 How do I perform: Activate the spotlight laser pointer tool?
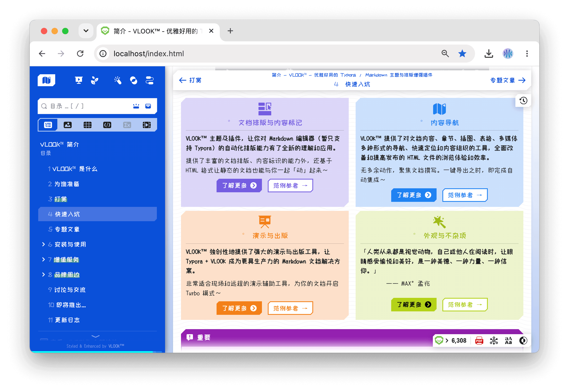click(118, 80)
